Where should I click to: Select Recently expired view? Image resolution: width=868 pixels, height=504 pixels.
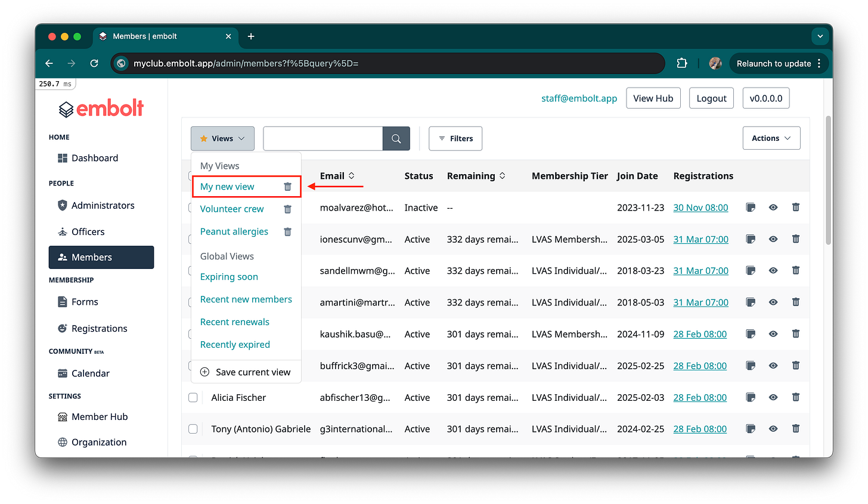coord(235,345)
